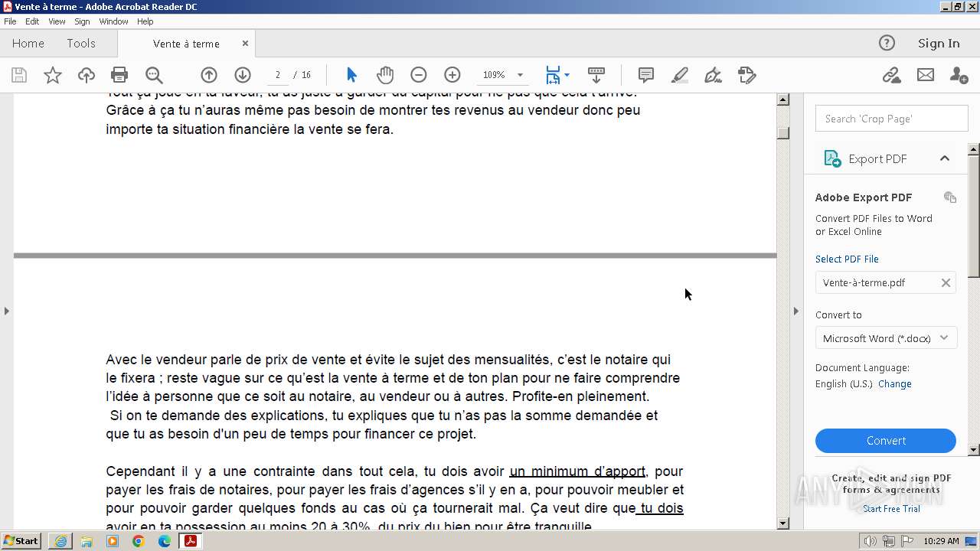Zoom in with the plus icon

(452, 75)
